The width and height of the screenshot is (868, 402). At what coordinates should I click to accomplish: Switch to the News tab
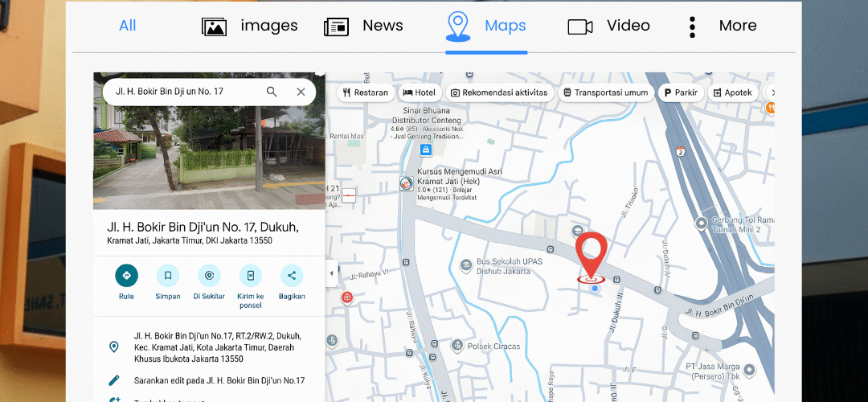(x=363, y=26)
